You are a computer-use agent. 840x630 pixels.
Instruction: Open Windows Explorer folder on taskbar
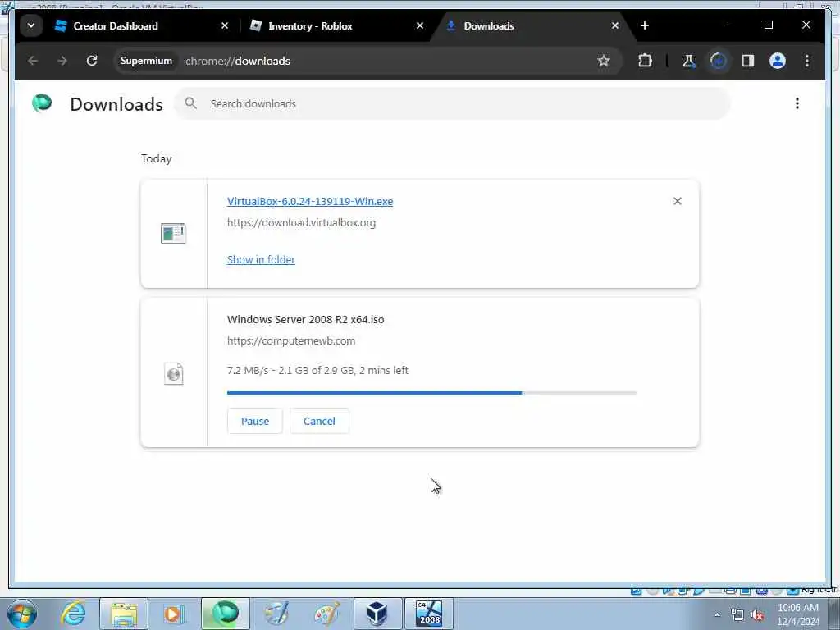(x=124, y=614)
